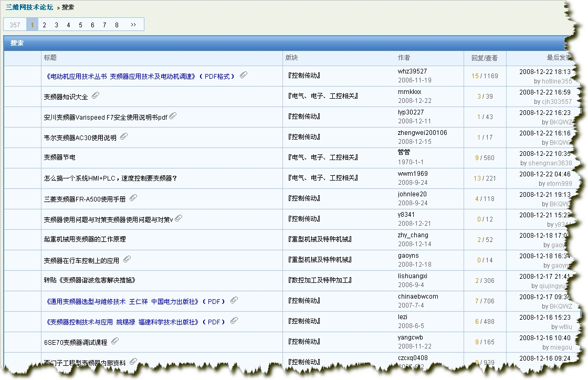Open last poster shengnan3638 profile
588x380 pixels.
[550, 163]
